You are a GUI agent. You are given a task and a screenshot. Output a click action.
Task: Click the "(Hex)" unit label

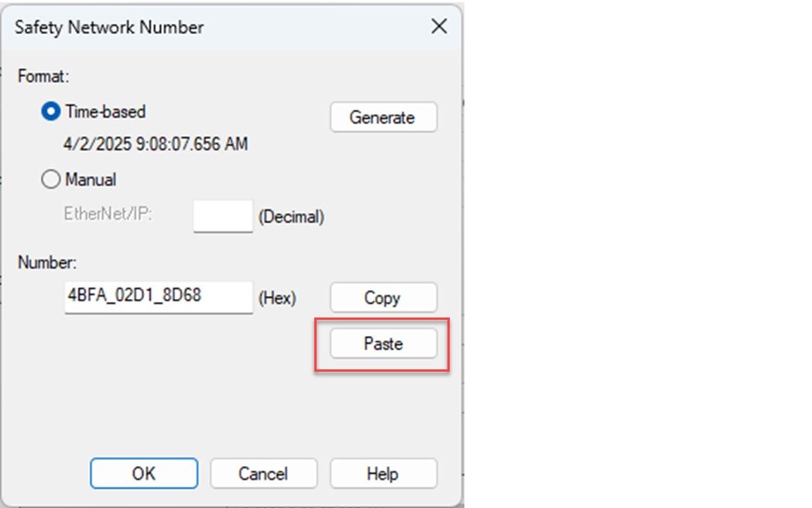[x=277, y=298]
